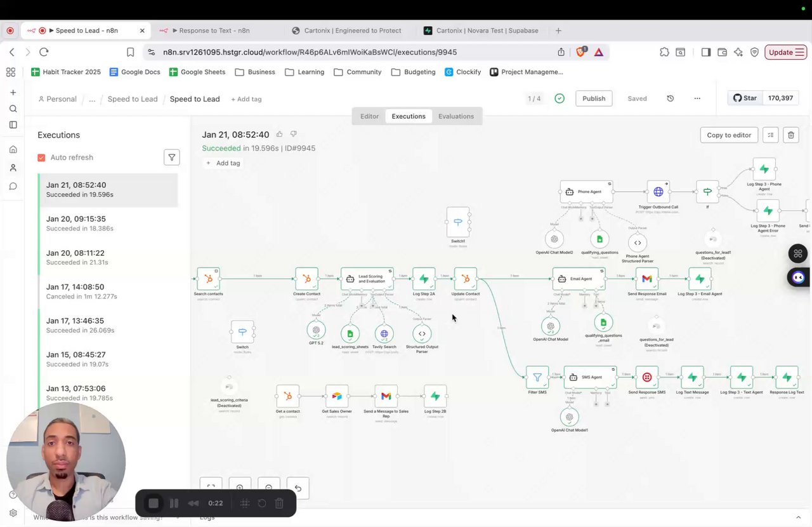Pause the screen recording

(174, 504)
